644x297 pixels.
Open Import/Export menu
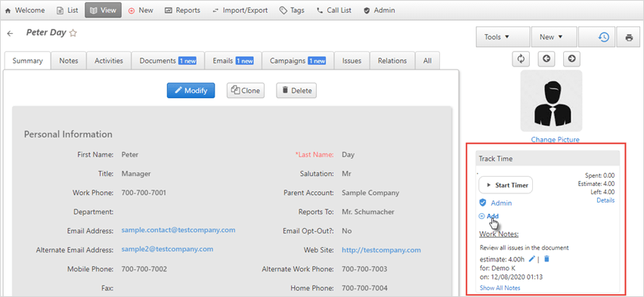coord(240,11)
